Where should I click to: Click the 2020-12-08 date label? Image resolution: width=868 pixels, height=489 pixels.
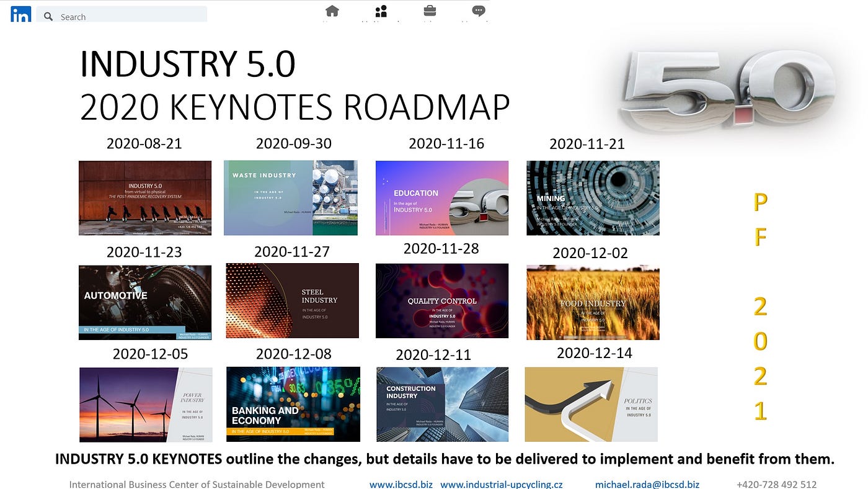[x=294, y=354]
